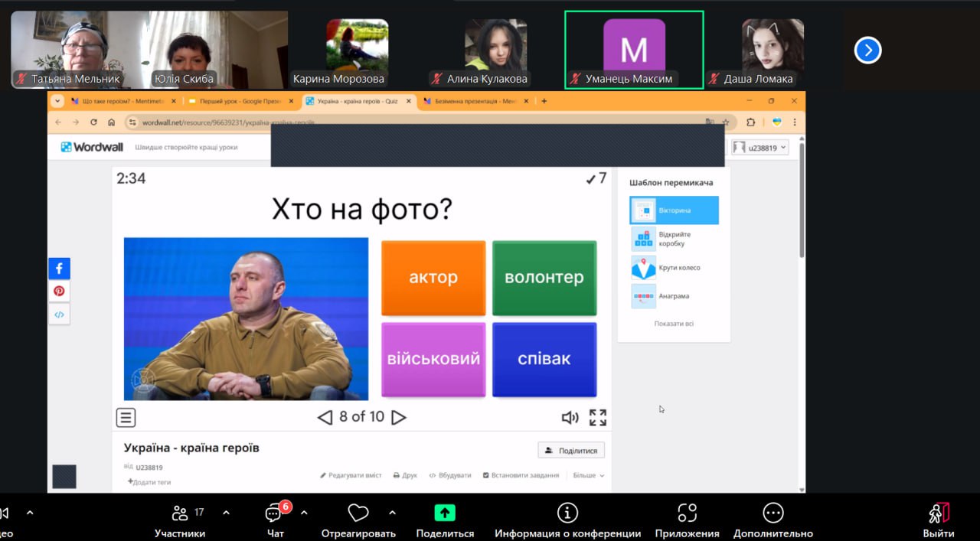Go to the previous quiz question
The image size is (980, 541).
tap(325, 417)
